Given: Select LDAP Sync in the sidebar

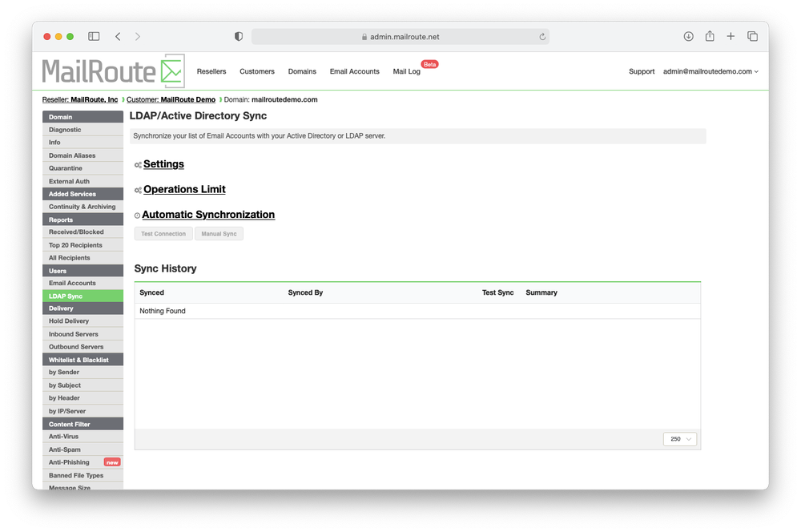Looking at the screenshot, I should point(83,296).
